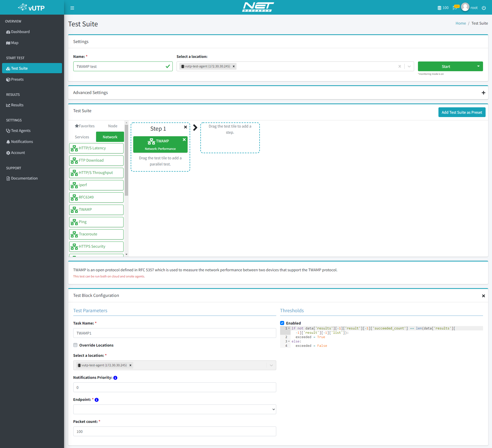Image resolution: width=492 pixels, height=448 pixels.
Task: Open the Endpoint dropdown
Action: click(x=175, y=409)
